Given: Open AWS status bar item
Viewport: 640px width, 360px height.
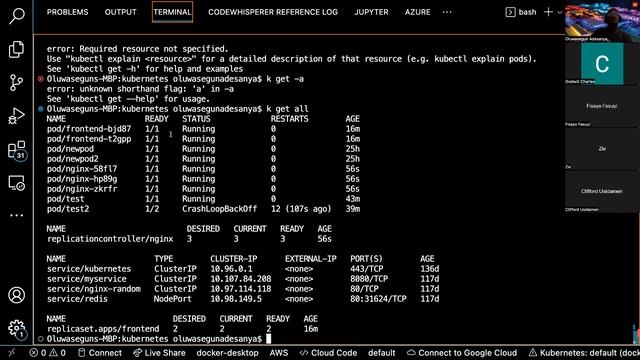Looking at the screenshot, I should coord(279,353).
